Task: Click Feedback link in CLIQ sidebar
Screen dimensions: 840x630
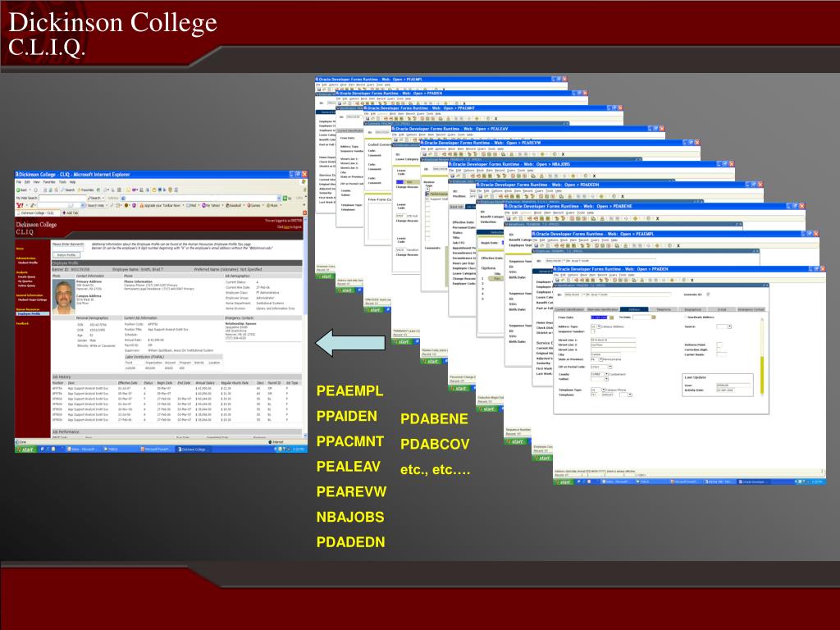Action: [x=22, y=323]
